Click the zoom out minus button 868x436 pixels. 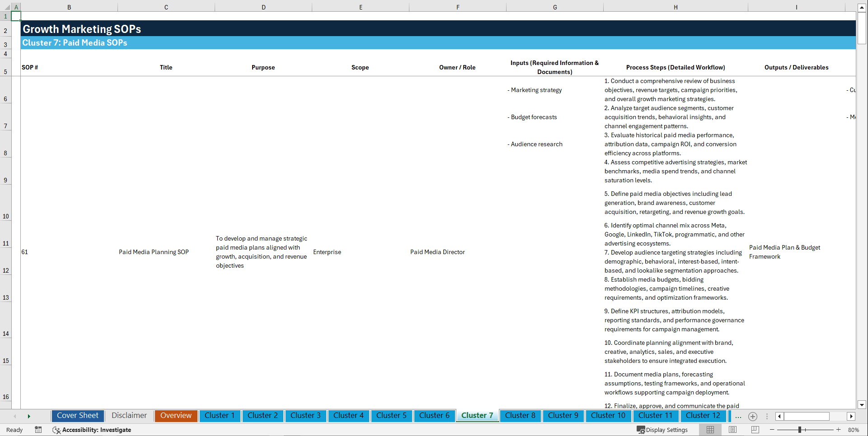click(x=772, y=430)
